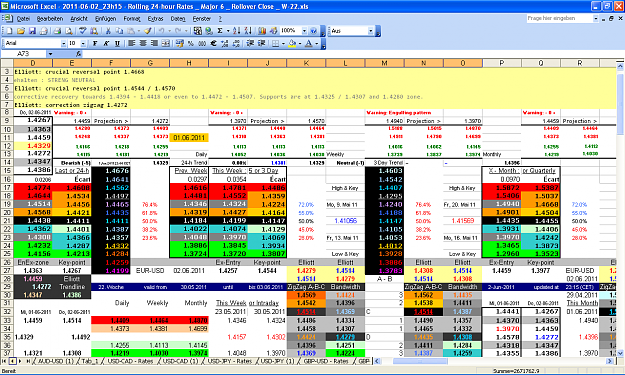Toggle Italic formatting (K)

[106, 43]
